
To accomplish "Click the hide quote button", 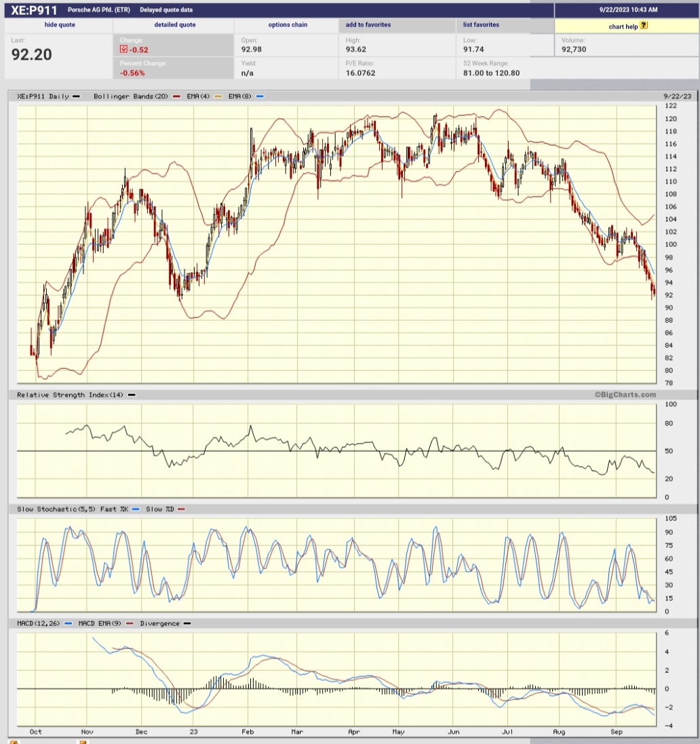I will tap(58, 24).
